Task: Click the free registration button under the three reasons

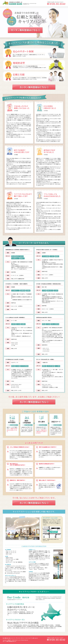Action: point(34,87)
